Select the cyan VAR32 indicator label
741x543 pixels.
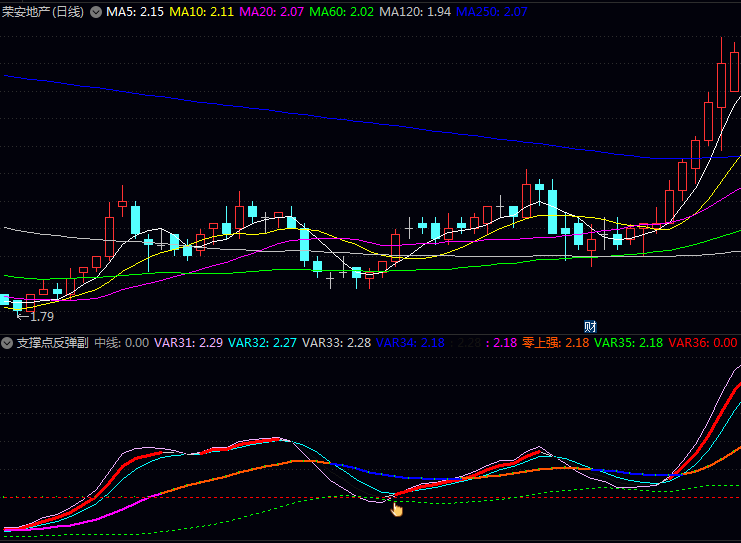pos(262,342)
